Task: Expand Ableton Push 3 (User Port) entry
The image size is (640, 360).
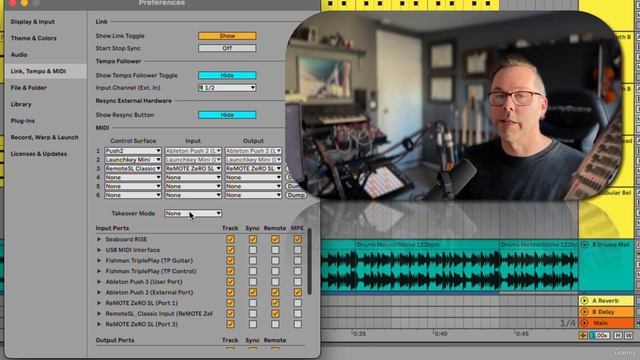Action: click(99, 282)
